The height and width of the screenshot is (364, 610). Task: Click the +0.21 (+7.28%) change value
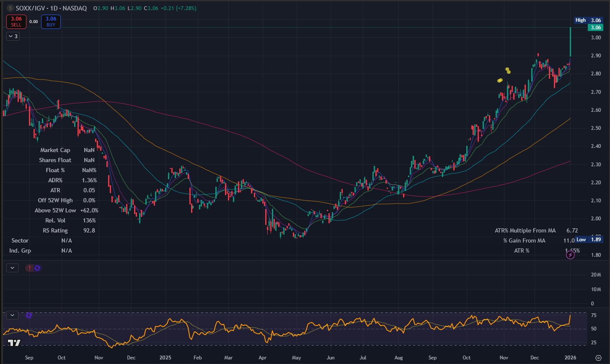pos(178,8)
